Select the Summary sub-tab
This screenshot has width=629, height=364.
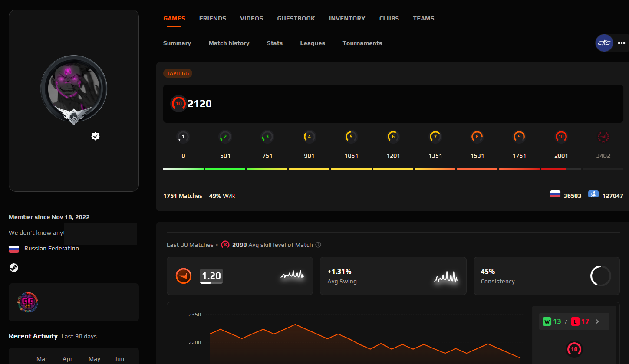pyautogui.click(x=177, y=43)
